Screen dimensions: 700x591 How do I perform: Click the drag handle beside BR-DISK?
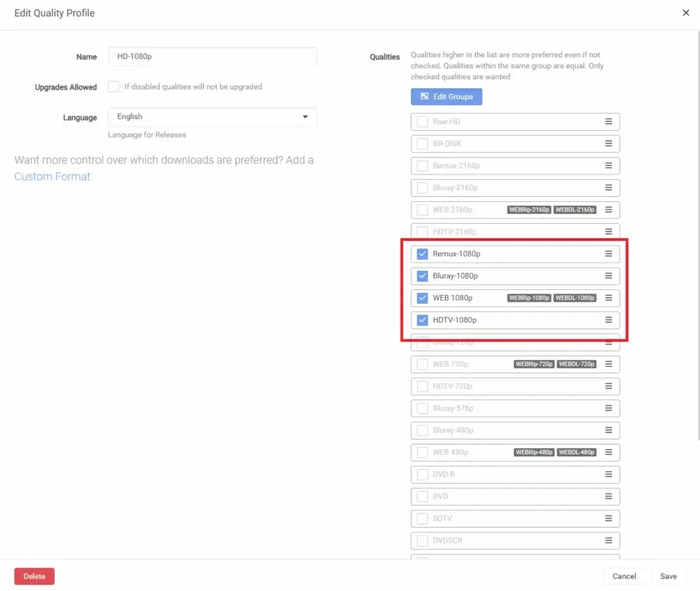608,144
